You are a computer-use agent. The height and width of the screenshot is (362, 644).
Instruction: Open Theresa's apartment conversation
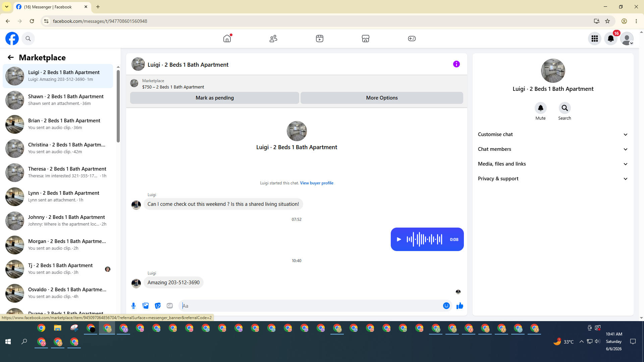pyautogui.click(x=58, y=172)
